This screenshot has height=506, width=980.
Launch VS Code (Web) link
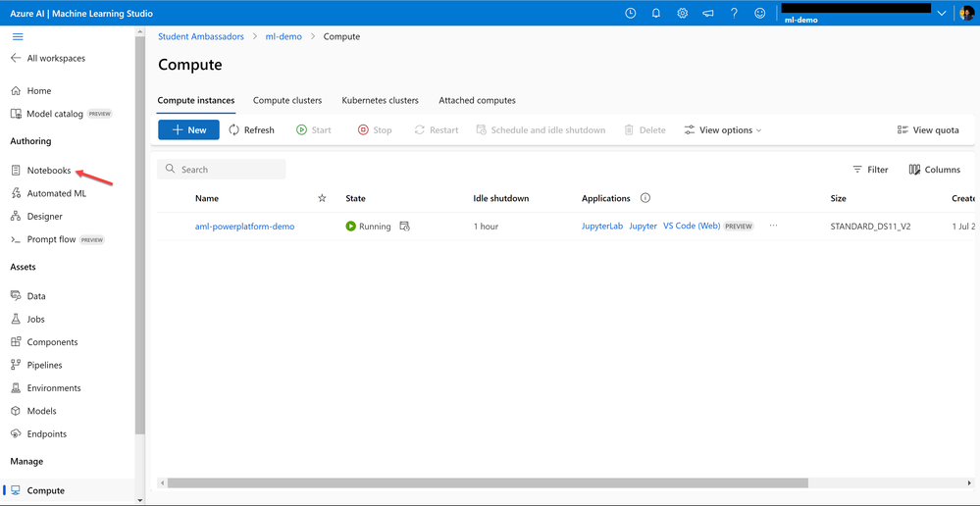692,227
